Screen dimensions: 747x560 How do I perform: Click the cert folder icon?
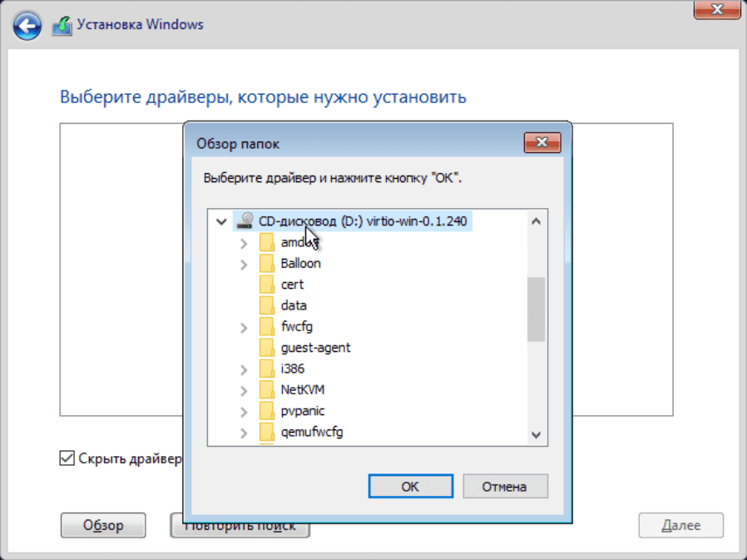click(267, 285)
